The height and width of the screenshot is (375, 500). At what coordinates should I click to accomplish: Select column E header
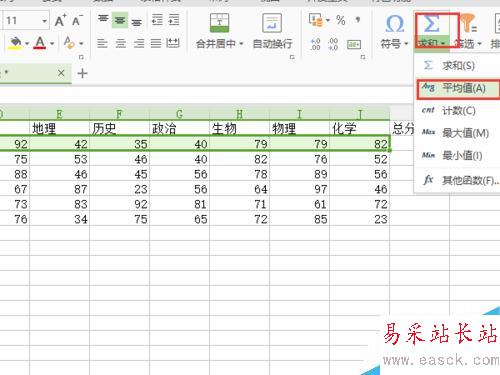[59, 114]
